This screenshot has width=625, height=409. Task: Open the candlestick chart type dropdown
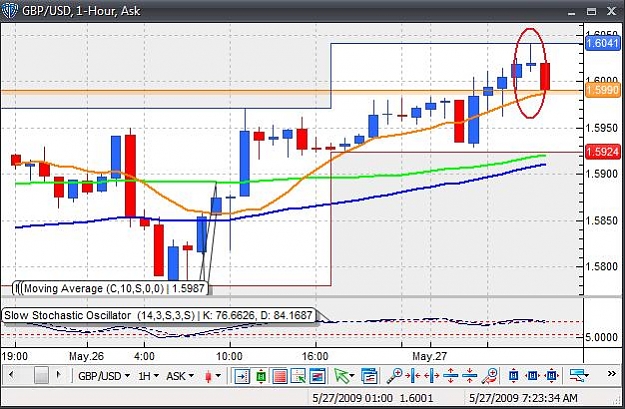(x=212, y=376)
